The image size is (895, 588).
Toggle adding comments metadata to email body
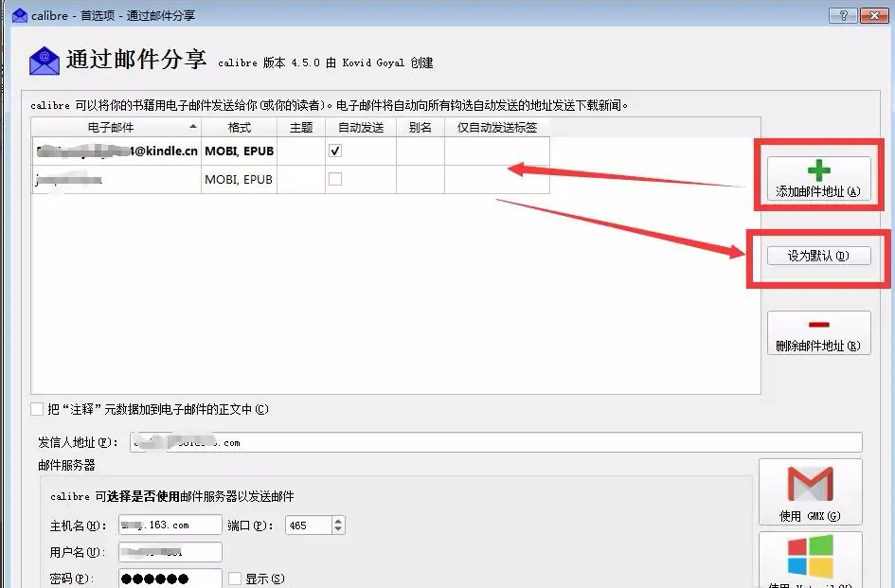coord(37,409)
